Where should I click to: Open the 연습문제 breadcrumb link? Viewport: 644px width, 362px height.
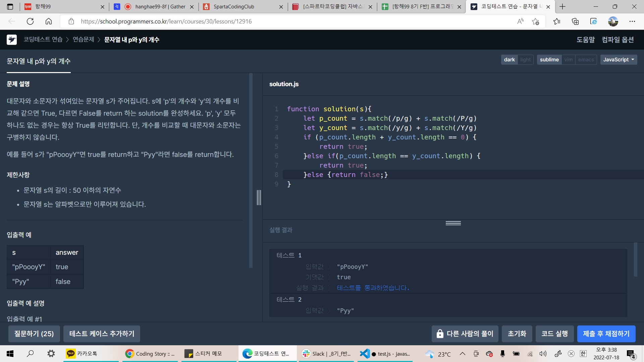83,40
